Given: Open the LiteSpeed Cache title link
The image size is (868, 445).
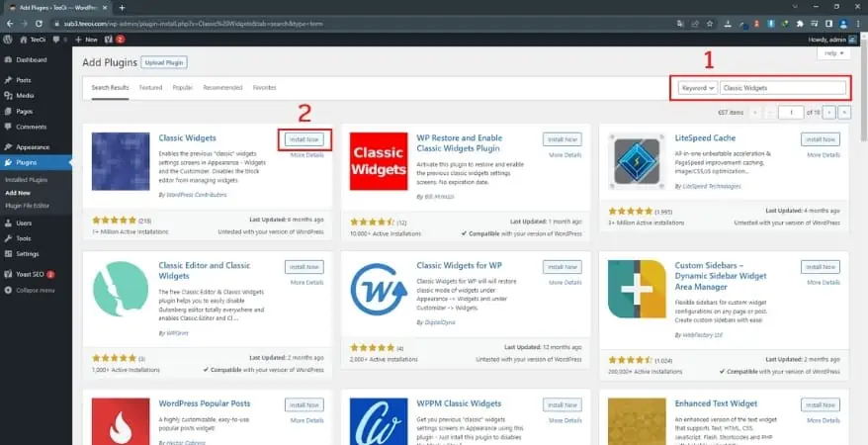Looking at the screenshot, I should 705,137.
